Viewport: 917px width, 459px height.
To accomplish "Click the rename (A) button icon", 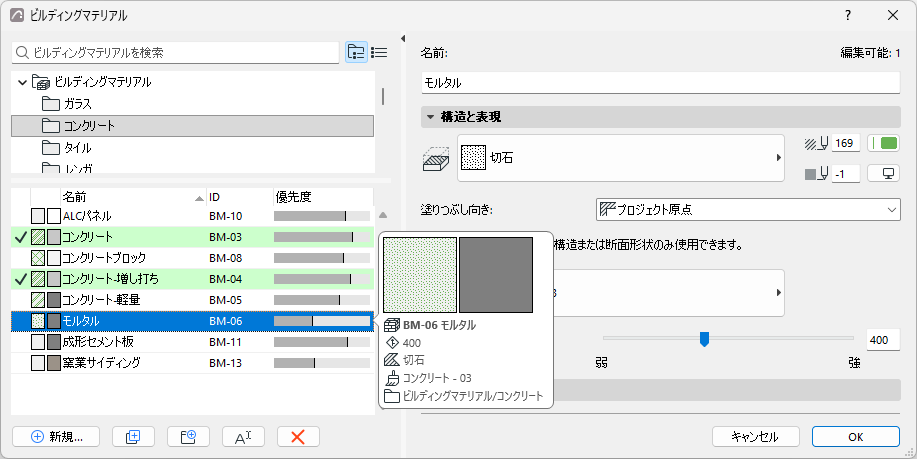I will click(x=243, y=437).
